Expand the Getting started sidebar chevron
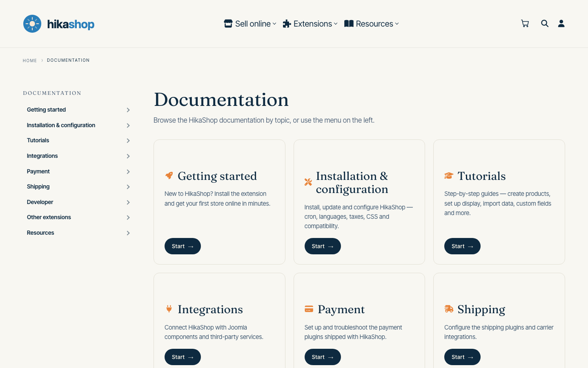Viewport: 588px width, 368px height. coord(128,110)
